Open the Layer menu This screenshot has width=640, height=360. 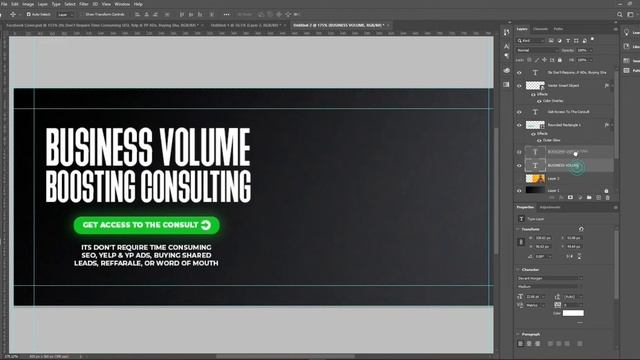[x=42, y=4]
